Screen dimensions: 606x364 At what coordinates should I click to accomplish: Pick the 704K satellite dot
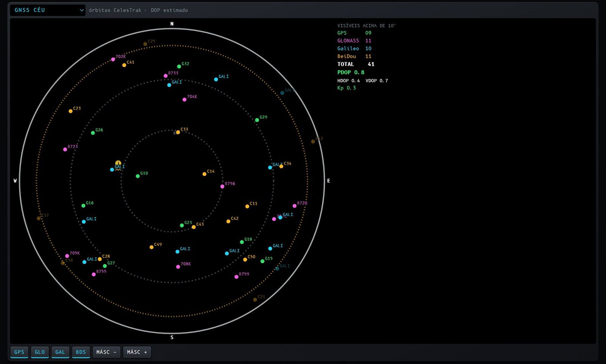click(x=184, y=100)
